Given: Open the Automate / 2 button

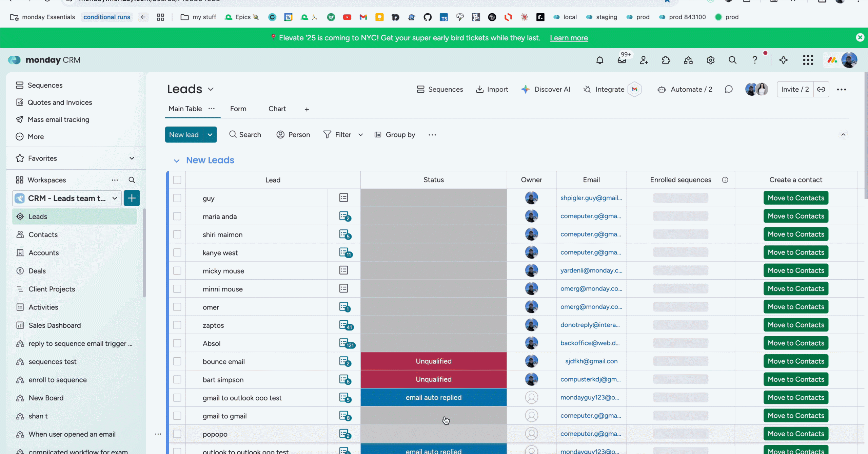Looking at the screenshot, I should [x=685, y=89].
